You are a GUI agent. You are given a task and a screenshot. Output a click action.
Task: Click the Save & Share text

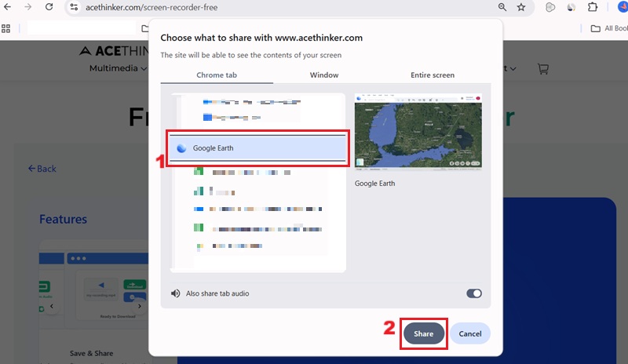pyautogui.click(x=91, y=353)
